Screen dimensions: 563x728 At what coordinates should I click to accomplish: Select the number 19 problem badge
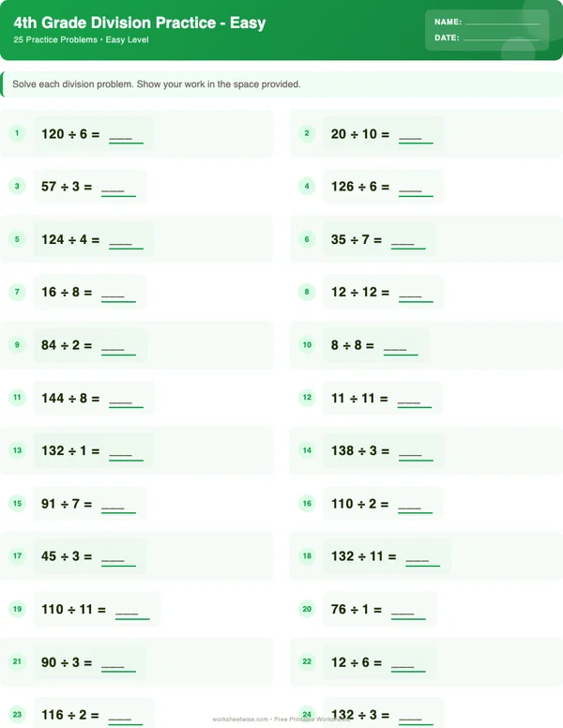point(17,609)
